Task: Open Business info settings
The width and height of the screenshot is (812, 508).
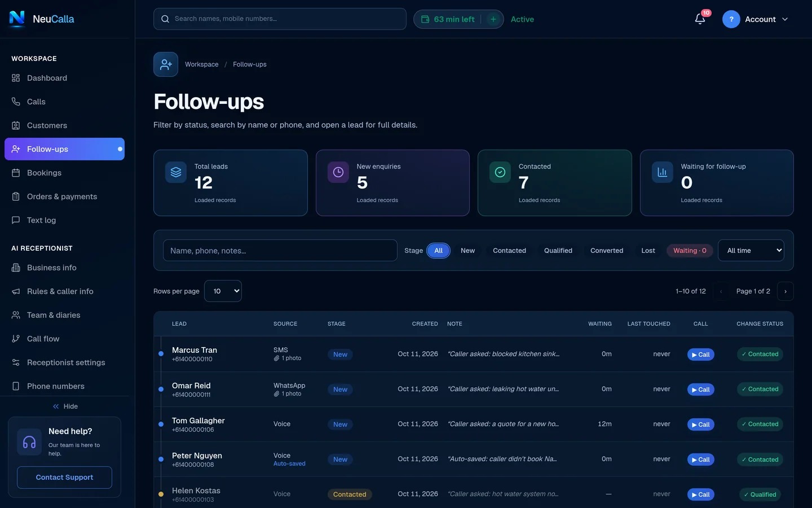Action: [x=64, y=268]
